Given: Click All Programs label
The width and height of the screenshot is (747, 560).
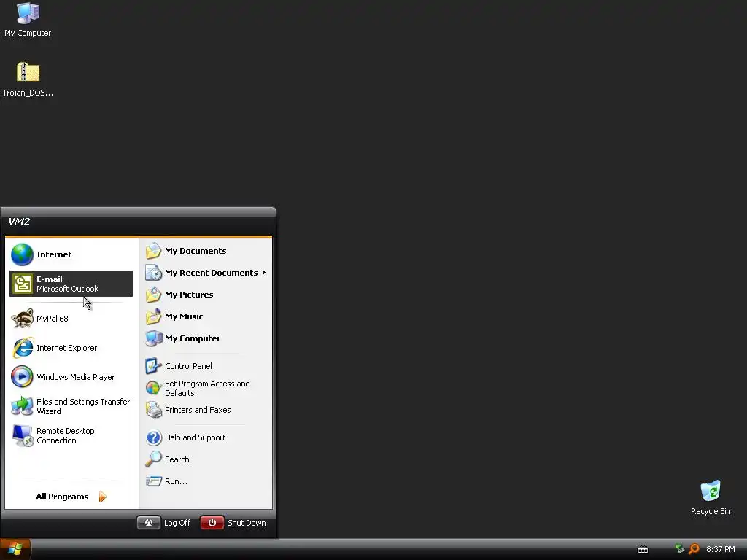Looking at the screenshot, I should [63, 497].
